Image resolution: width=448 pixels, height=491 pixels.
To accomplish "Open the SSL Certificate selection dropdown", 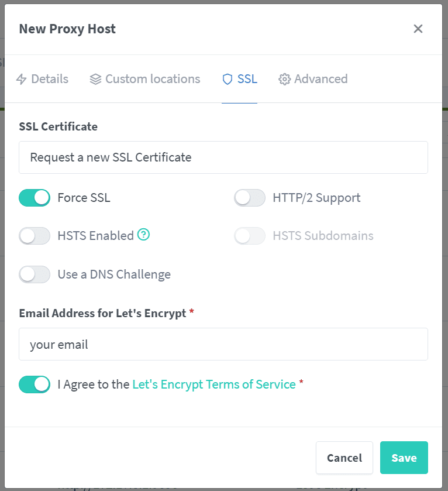I will coord(223,157).
